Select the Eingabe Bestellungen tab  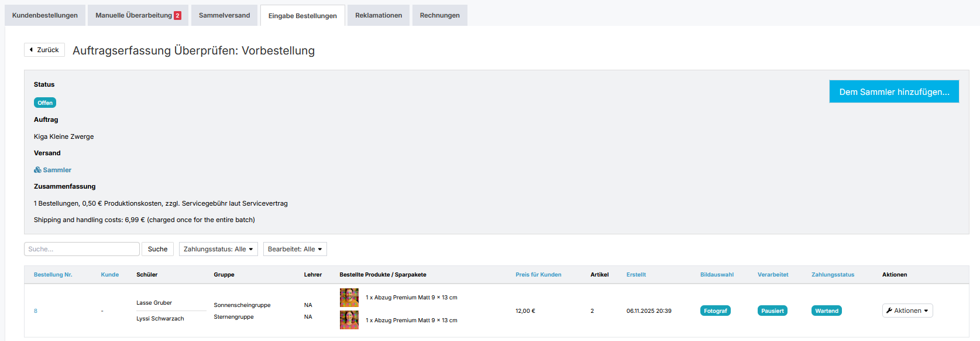pos(302,16)
